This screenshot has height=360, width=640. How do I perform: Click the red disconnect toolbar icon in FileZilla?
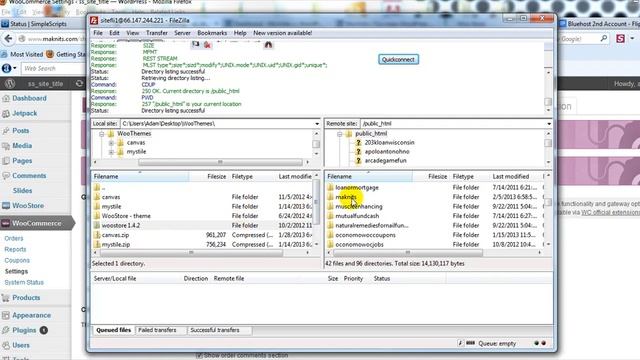point(207,44)
